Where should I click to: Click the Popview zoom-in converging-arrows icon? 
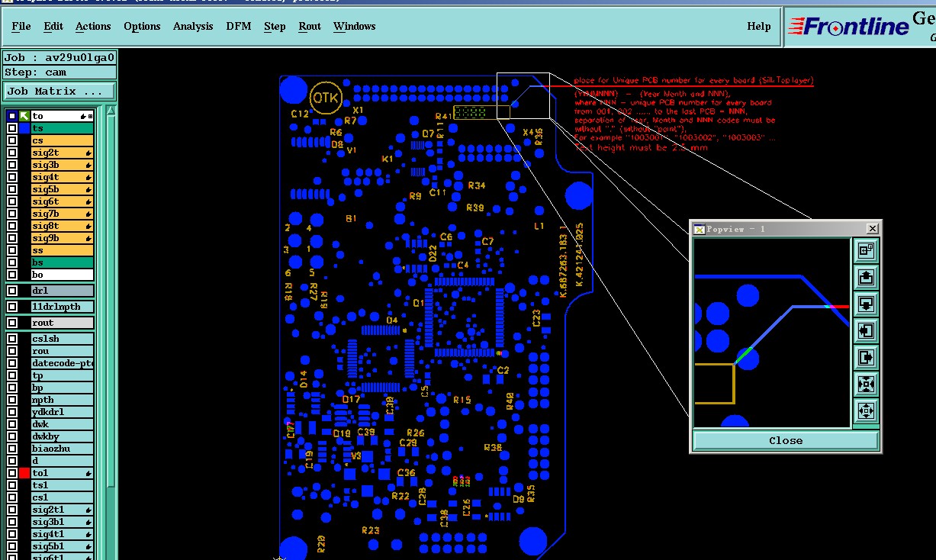(865, 384)
